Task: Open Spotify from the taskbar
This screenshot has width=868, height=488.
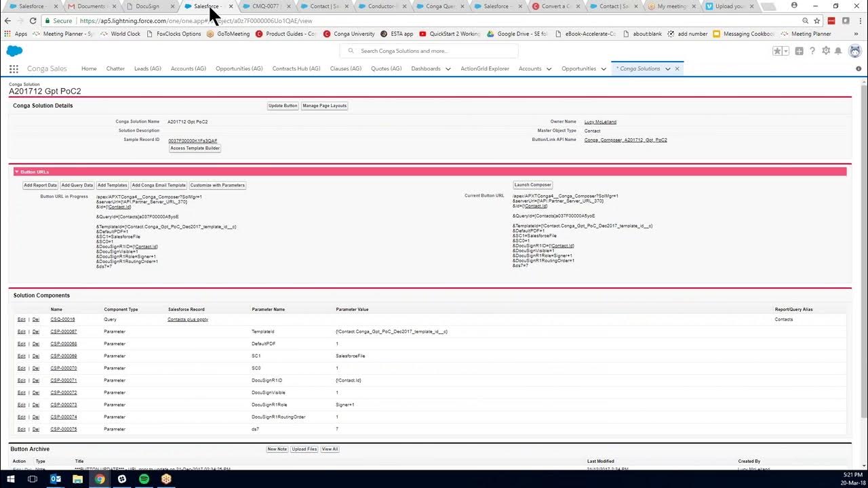Action: click(144, 479)
